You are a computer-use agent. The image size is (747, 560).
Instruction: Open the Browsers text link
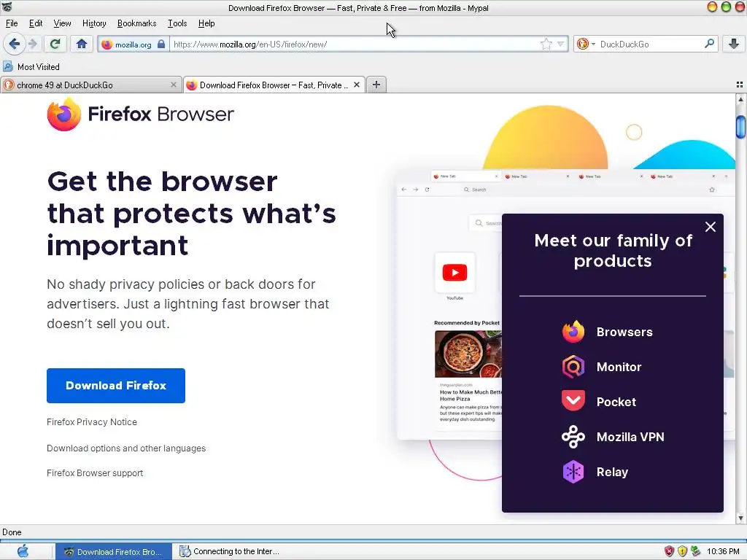[x=624, y=332]
